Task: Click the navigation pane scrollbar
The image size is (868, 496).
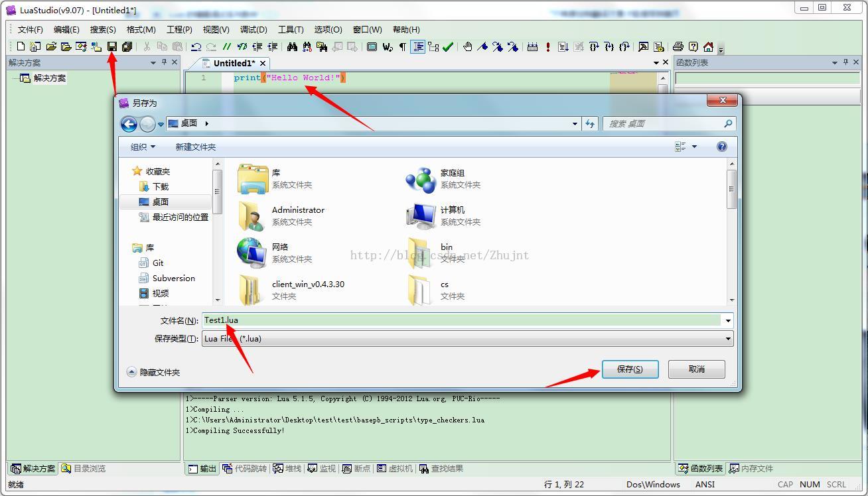Action: point(217,231)
